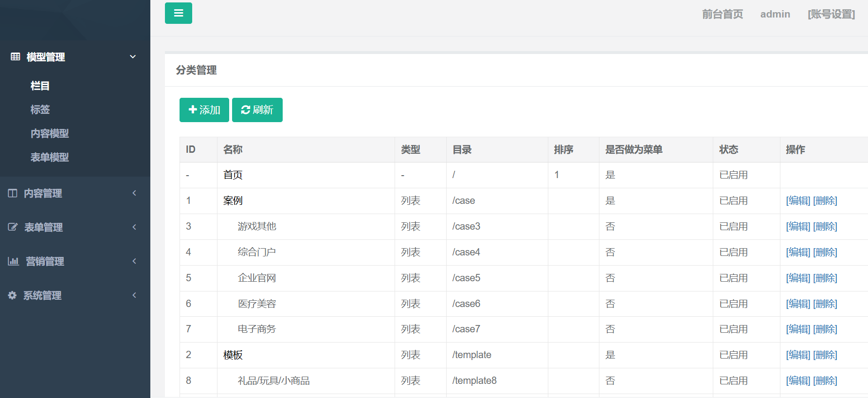
Task: Click the 电子商务 name cell
Action: [x=306, y=329]
